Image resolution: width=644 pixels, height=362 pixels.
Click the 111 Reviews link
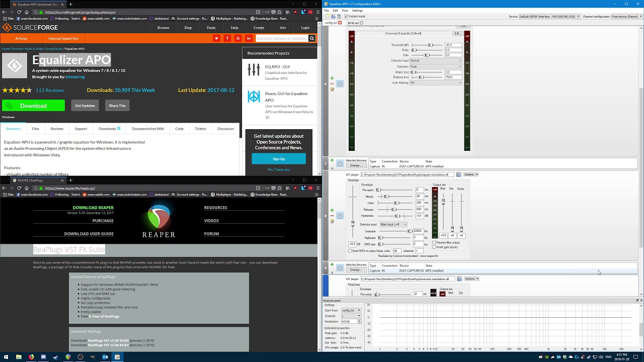click(x=50, y=90)
